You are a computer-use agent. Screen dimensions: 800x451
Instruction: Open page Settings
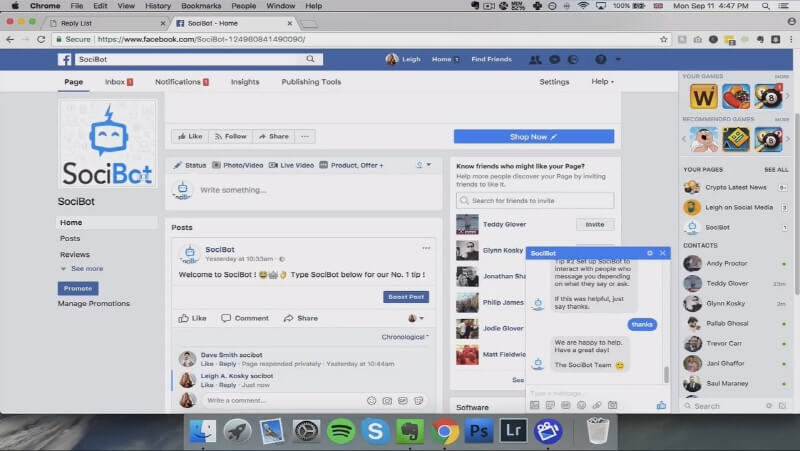[554, 82]
